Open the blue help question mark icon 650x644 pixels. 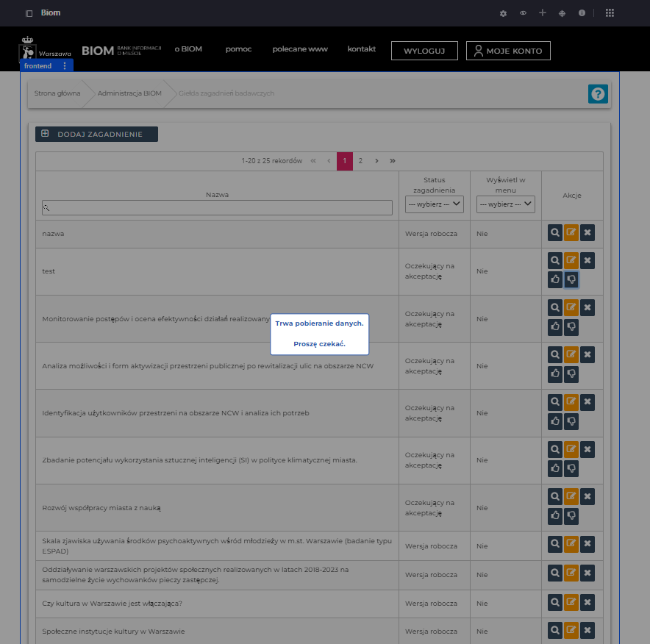tap(598, 94)
